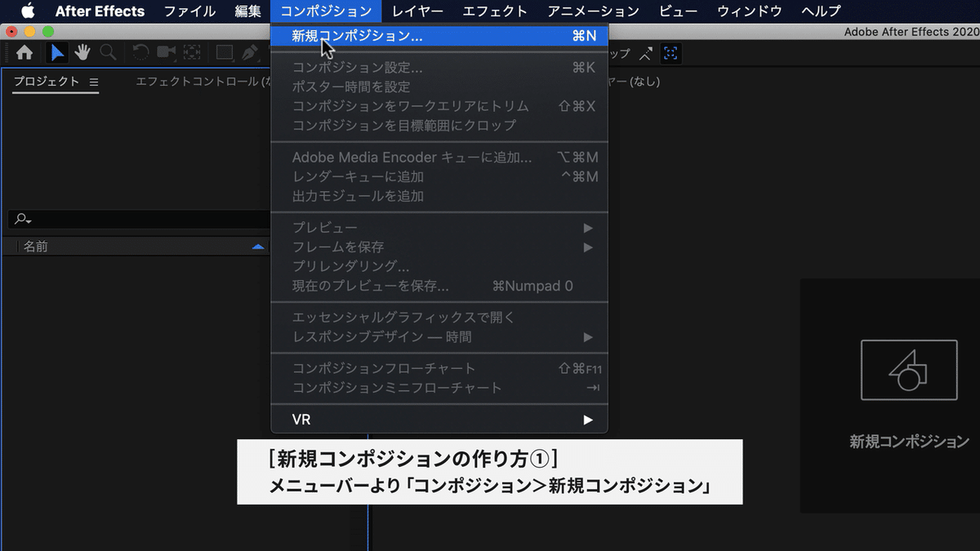Click the snap collapse arrow icon in toolbar

point(646,54)
